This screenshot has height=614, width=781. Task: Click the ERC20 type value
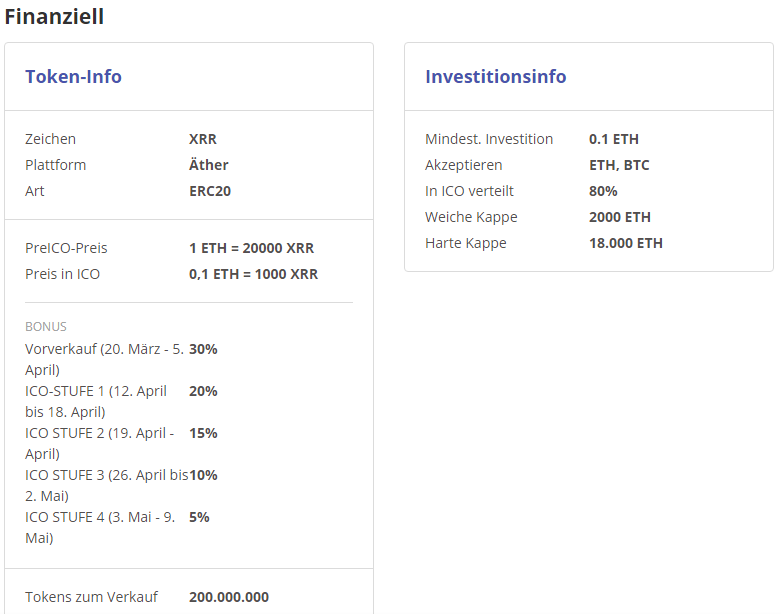click(210, 191)
